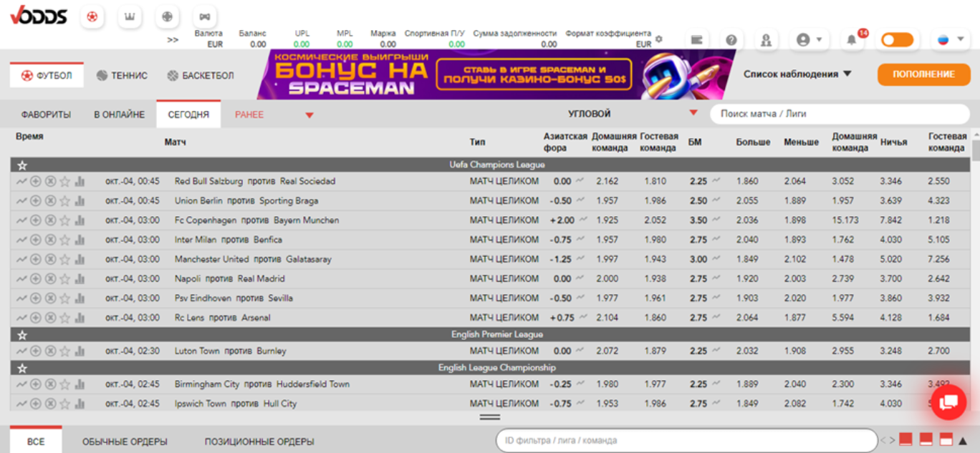Open bar chart stats for Inter Milan match

pos(80,240)
